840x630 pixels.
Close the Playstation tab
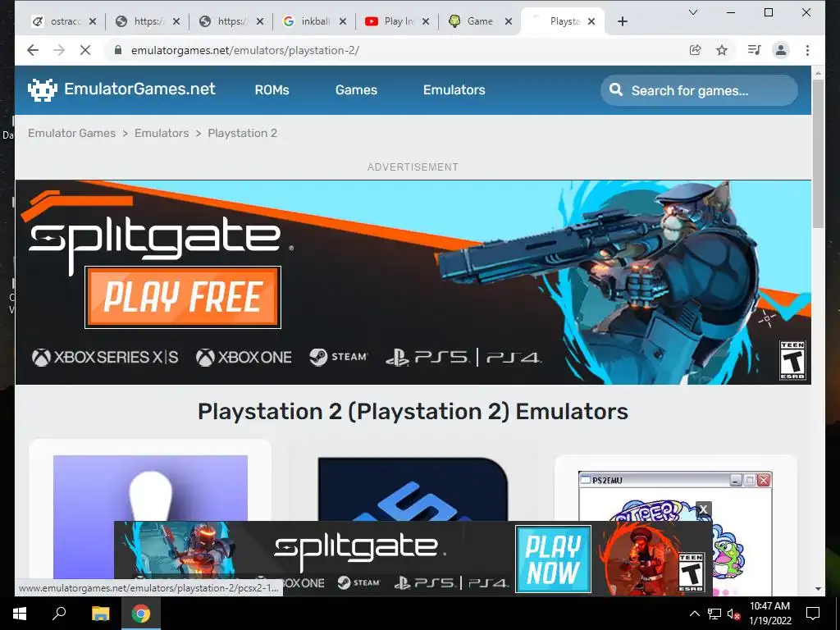pos(591,21)
